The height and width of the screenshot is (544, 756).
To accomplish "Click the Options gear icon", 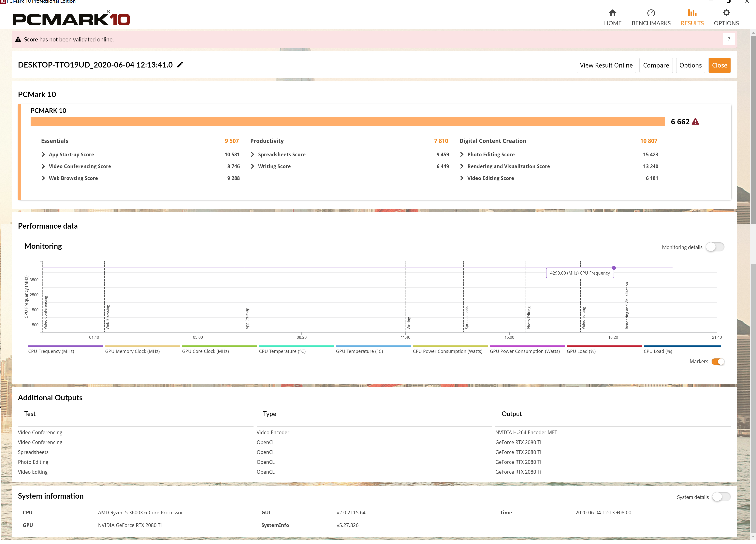I will point(726,13).
